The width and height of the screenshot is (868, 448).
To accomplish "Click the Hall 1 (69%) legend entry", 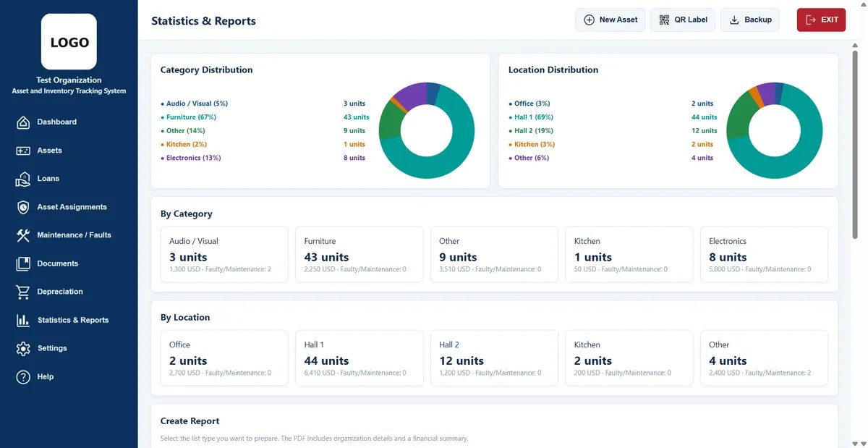I will click(x=531, y=117).
